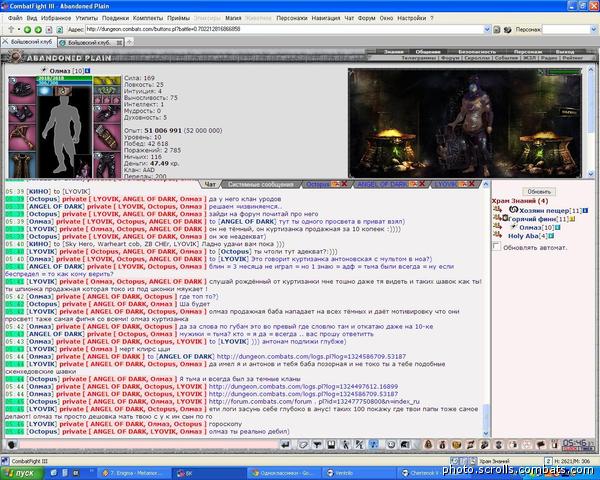Click private-message icon next to Holy Aba

tap(497, 234)
